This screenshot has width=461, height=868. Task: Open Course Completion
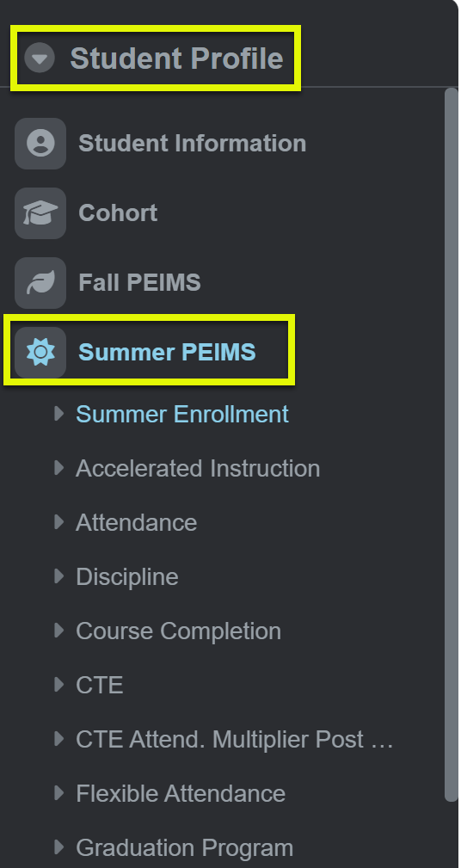[x=178, y=631]
